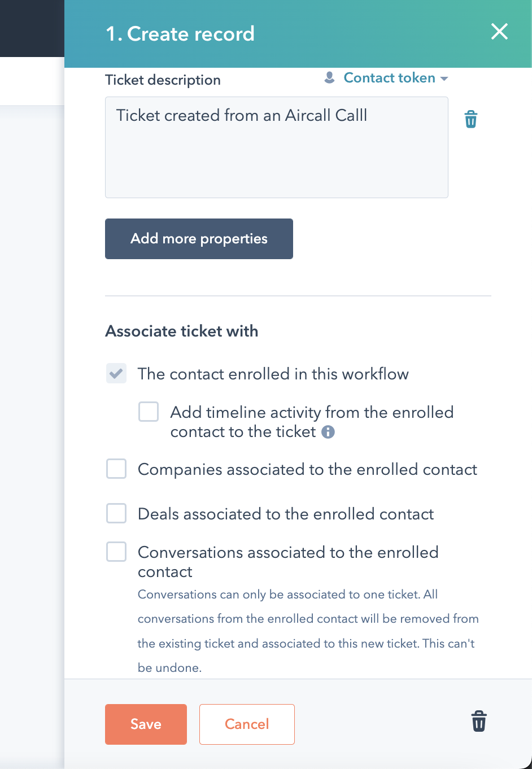Open the info tooltip icon beside timeline activity
This screenshot has height=769, width=532.
point(328,432)
